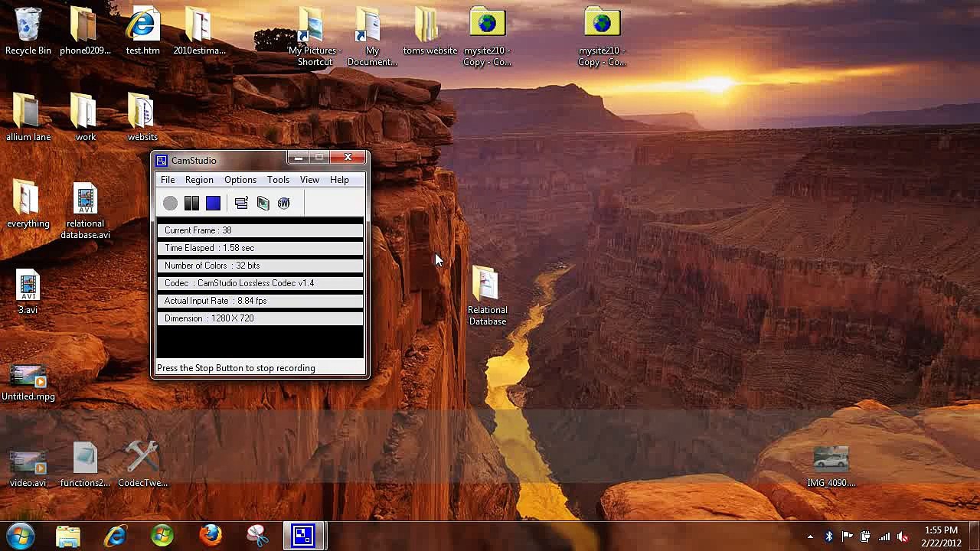Toggle CamStudio compact view icon
The height and width of the screenshot is (551, 980).
[241, 203]
